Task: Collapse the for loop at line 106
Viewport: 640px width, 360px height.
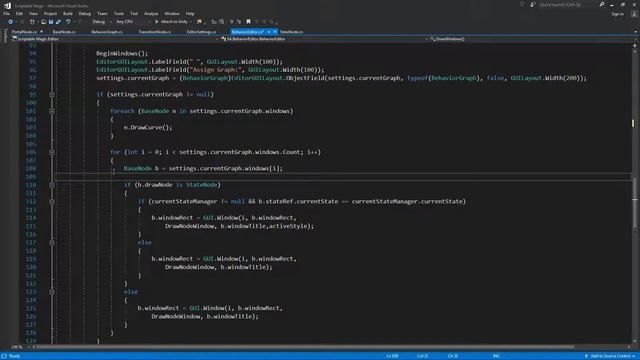Action: (x=52, y=152)
